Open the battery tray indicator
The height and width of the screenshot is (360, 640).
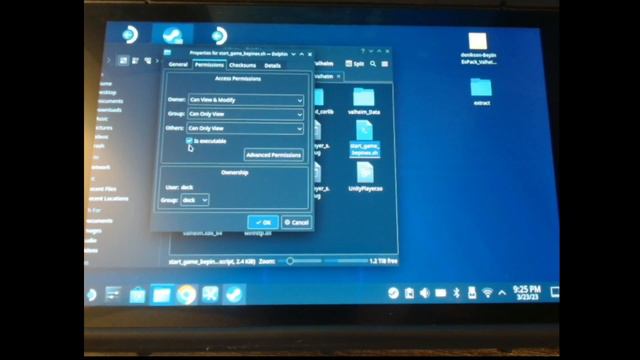pyautogui.click(x=440, y=293)
